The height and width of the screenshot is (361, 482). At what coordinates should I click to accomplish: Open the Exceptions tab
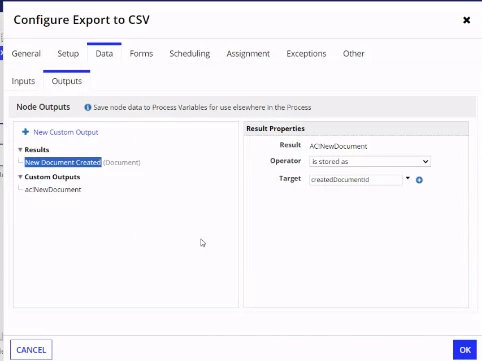point(306,54)
